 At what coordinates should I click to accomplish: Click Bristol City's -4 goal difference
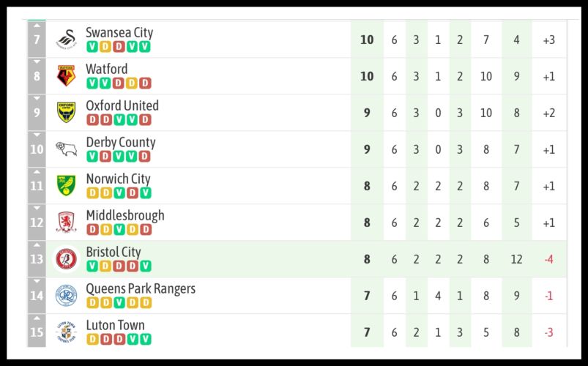point(548,259)
